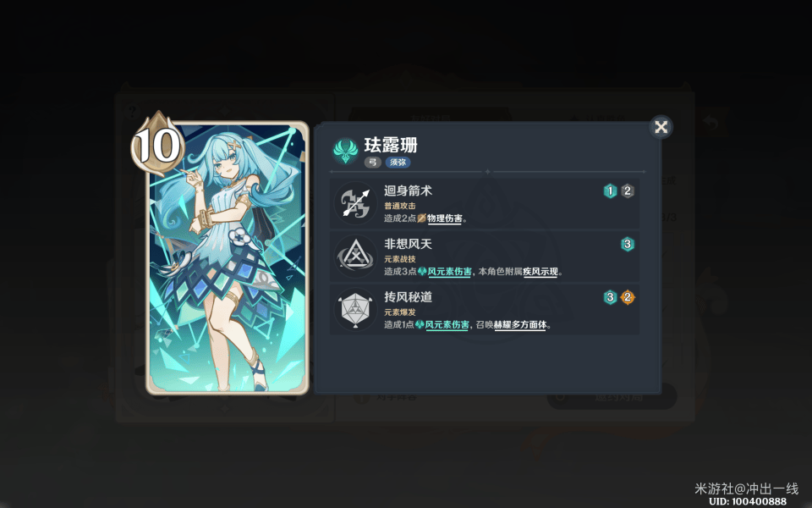This screenshot has width=812, height=508.
Task: Click 风元素伤害 link in 抟风秘道 description
Action: (447, 325)
